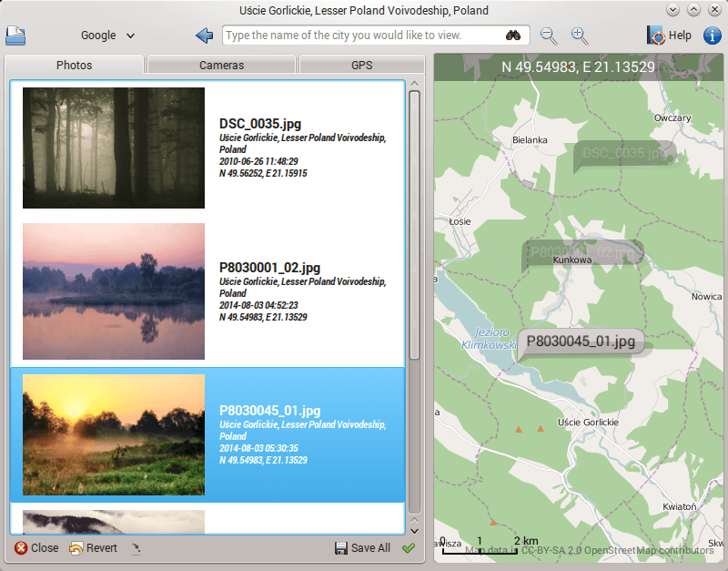Screen dimensions: 728x571
Task: Click the green checkmark icon
Action: (x=409, y=548)
